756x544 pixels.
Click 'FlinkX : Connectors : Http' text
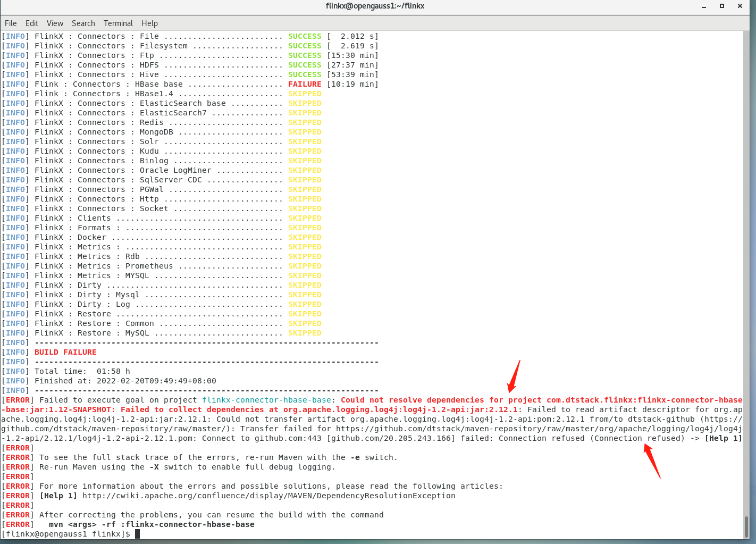pos(97,199)
